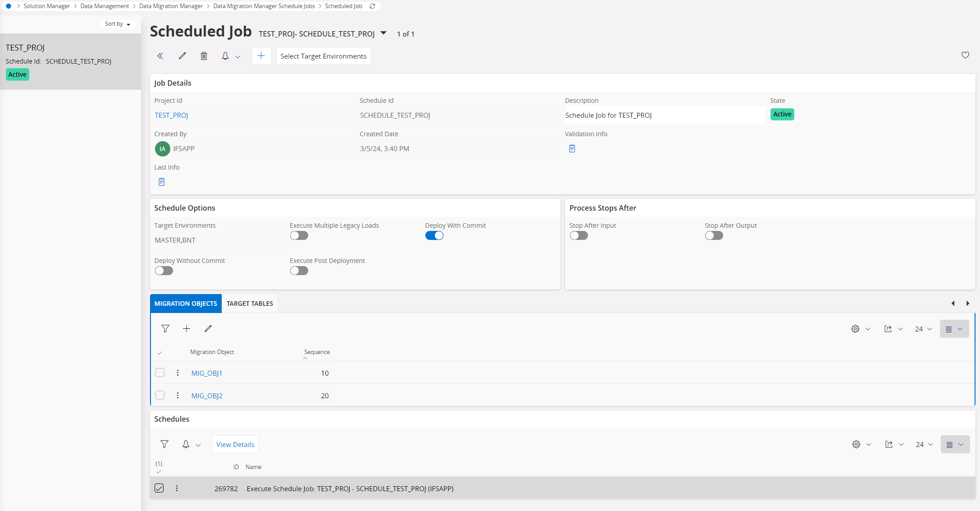The image size is (980, 511).
Task: Open the Last Info clipboard icon
Action: pos(161,182)
